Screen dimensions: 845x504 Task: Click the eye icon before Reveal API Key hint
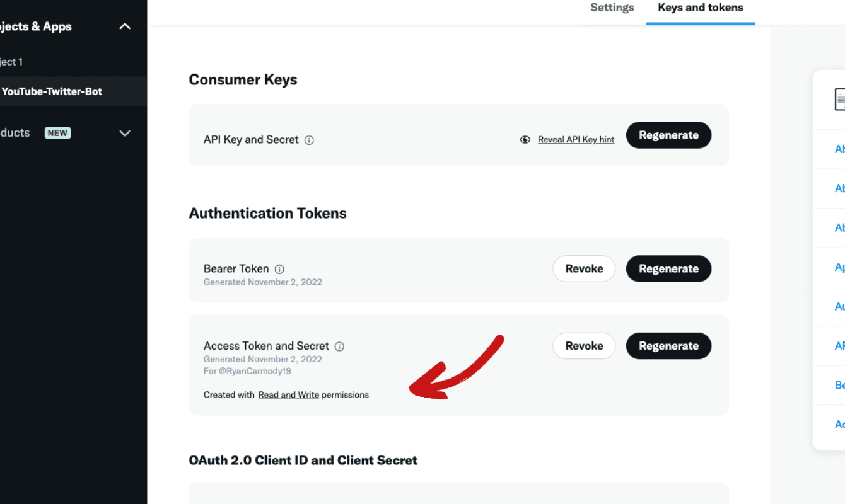tap(525, 140)
